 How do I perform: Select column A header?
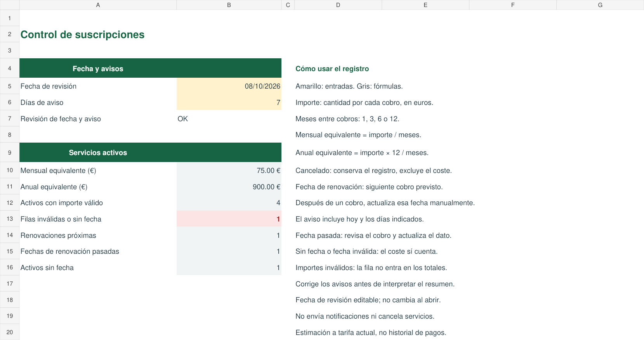[x=98, y=5]
